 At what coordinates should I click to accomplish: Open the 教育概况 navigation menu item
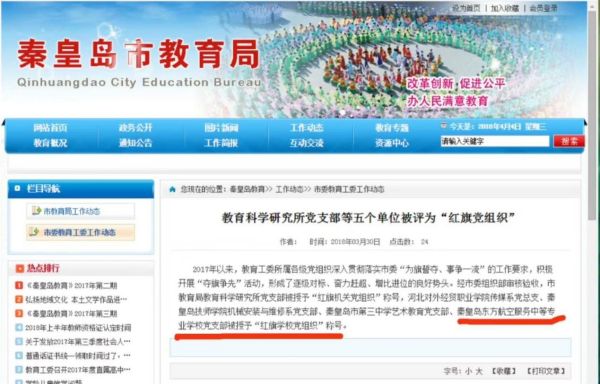pyautogui.click(x=50, y=143)
